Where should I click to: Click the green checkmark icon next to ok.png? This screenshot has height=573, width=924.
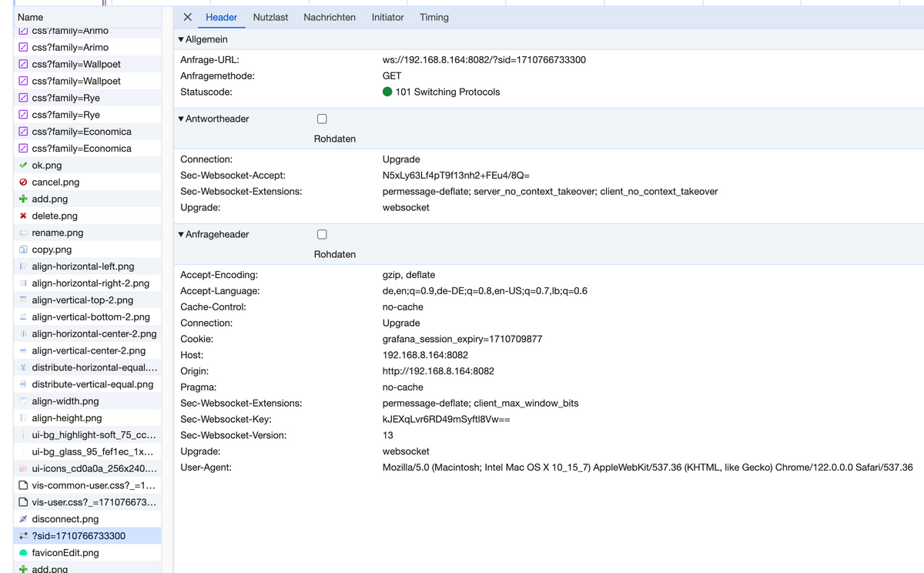23,166
